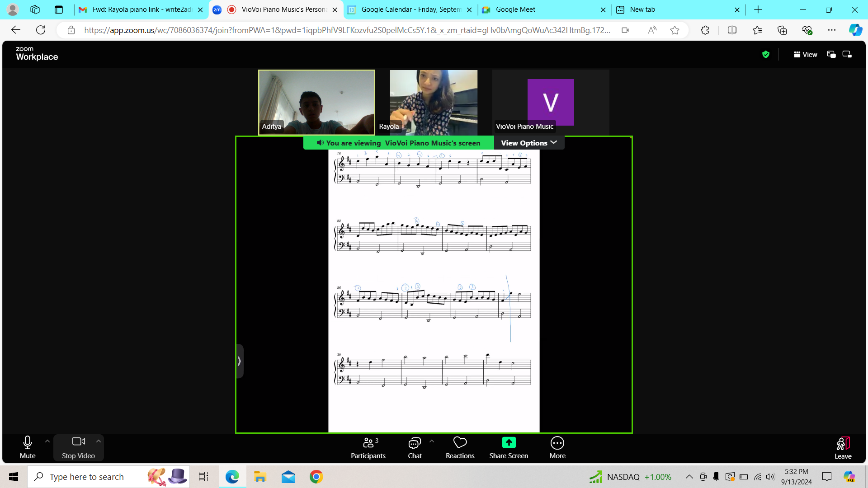This screenshot has width=868, height=488.
Task: Switch to the VioVoi Piano Music Zoom tab
Action: pyautogui.click(x=277, y=9)
